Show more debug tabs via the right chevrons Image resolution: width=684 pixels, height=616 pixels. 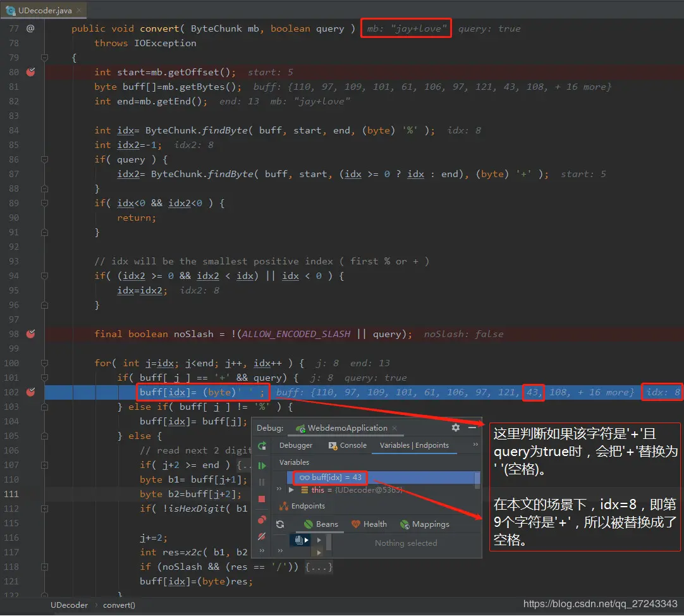[475, 445]
